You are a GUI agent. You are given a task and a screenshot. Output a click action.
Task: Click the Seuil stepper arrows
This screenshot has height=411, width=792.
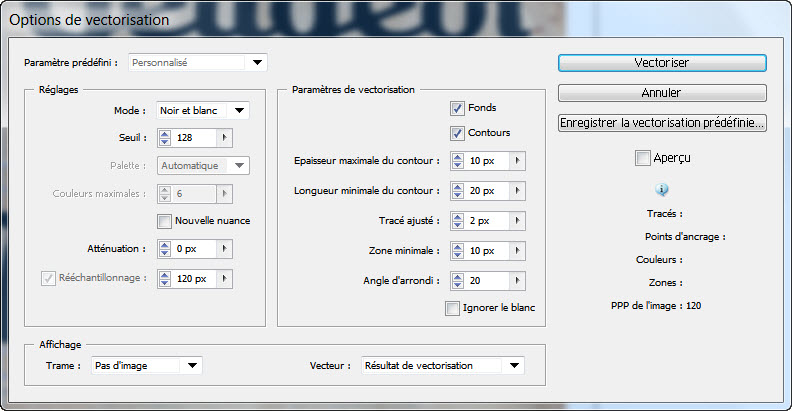pyautogui.click(x=165, y=138)
